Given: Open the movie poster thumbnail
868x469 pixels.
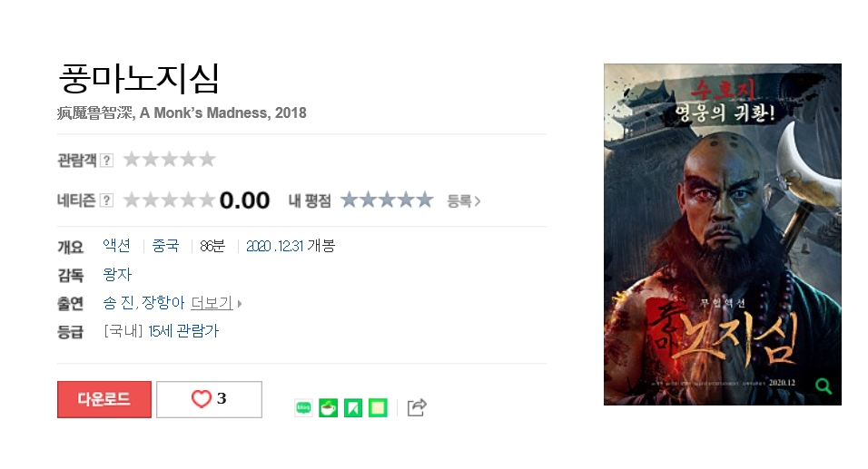Looking at the screenshot, I should pyautogui.click(x=723, y=234).
